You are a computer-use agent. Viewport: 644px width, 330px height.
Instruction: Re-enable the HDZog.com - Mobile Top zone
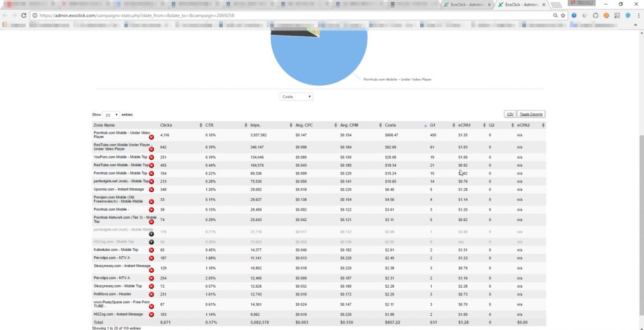point(151,242)
